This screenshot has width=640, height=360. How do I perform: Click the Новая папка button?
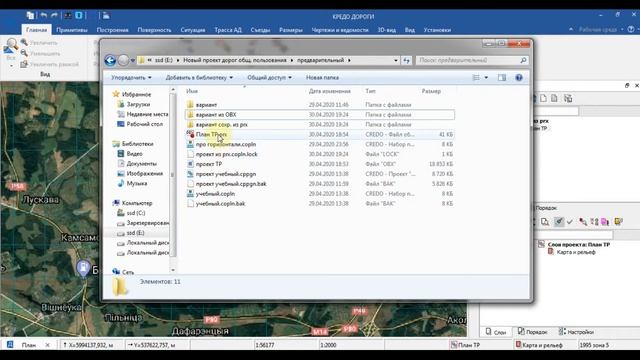click(x=322, y=78)
